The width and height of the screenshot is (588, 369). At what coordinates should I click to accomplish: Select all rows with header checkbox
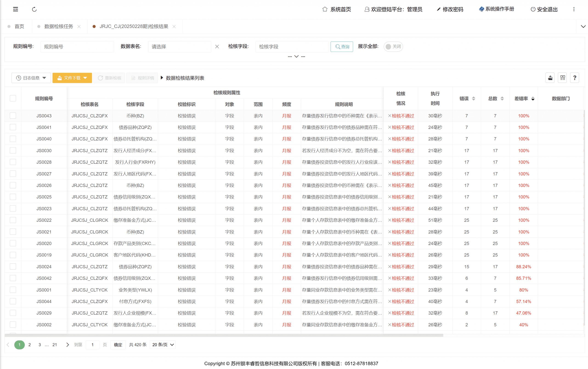(x=13, y=98)
